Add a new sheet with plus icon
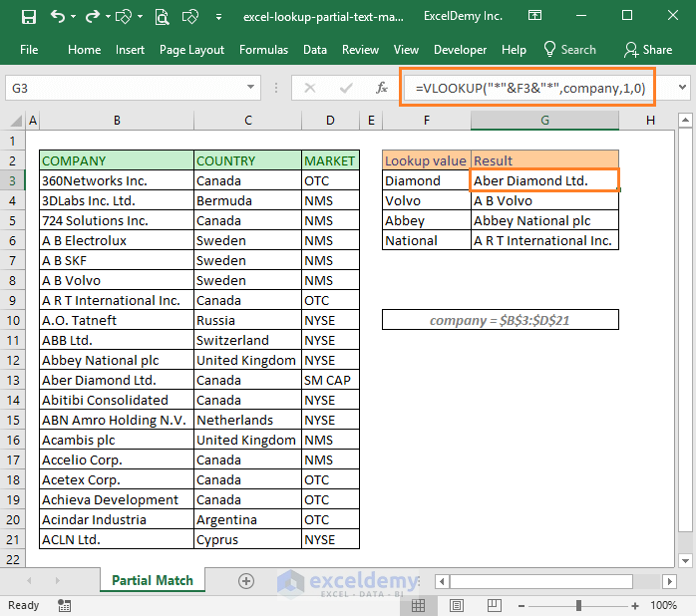The width and height of the screenshot is (696, 616). [x=246, y=580]
